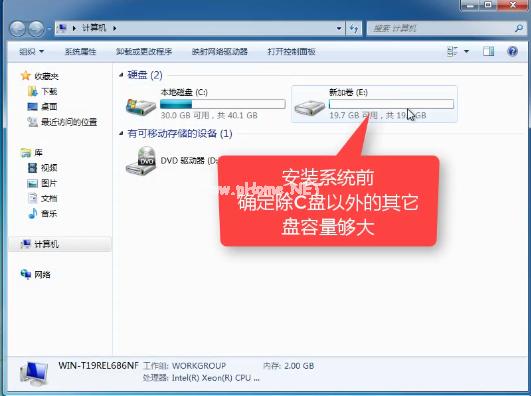Select the 新加卷 (E:) drive icon
The image size is (531, 396).
pyautogui.click(x=309, y=107)
